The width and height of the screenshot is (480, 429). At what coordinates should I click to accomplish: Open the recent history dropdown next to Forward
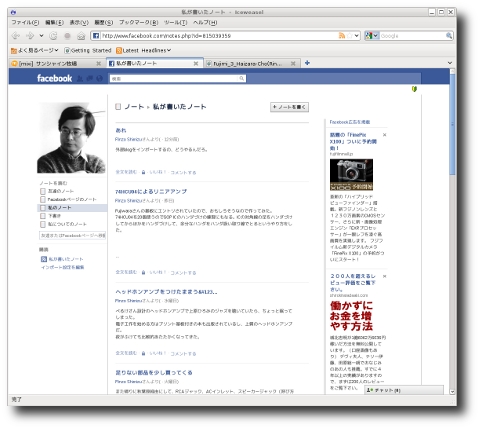(41, 35)
